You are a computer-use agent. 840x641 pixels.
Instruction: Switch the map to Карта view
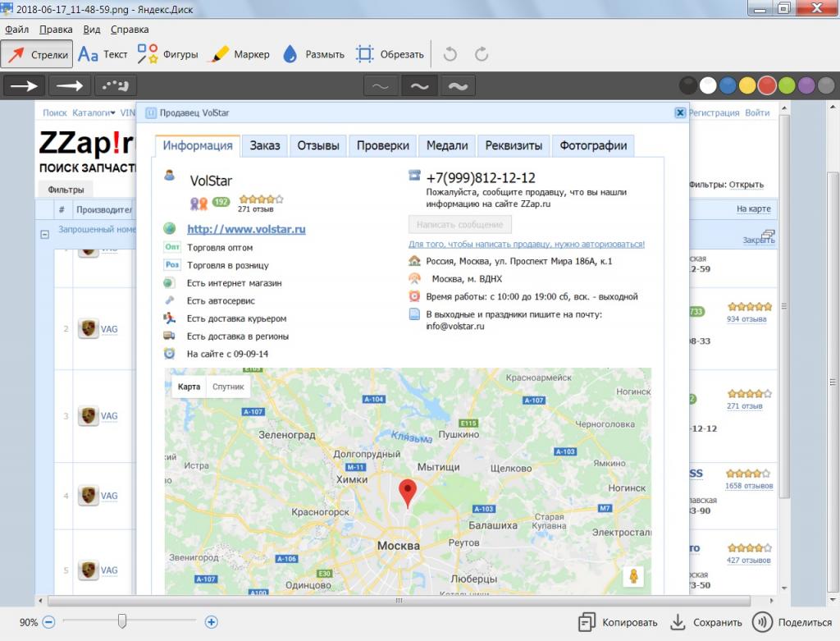pos(189,387)
